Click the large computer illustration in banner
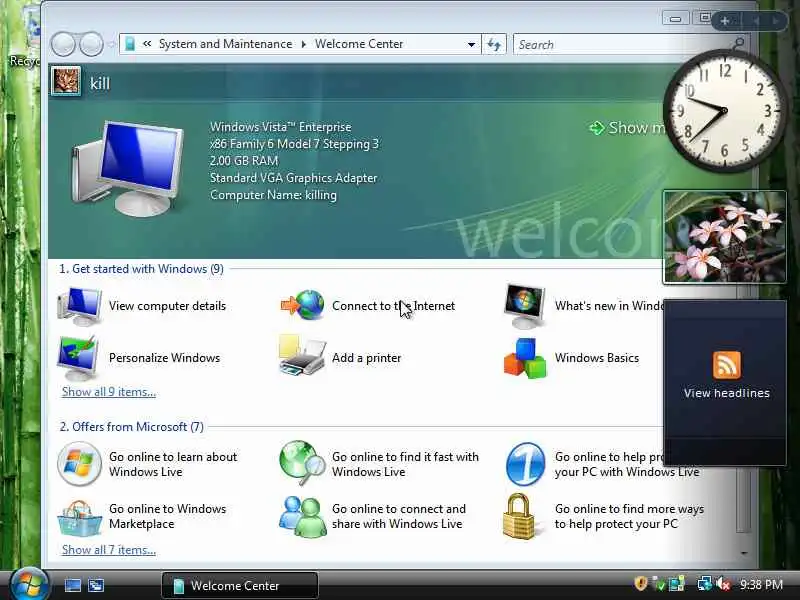800x600 pixels. pyautogui.click(x=128, y=168)
